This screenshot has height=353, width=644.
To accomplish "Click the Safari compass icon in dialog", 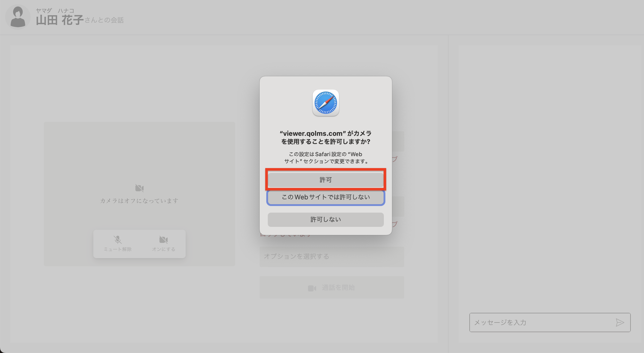I will pos(326,103).
